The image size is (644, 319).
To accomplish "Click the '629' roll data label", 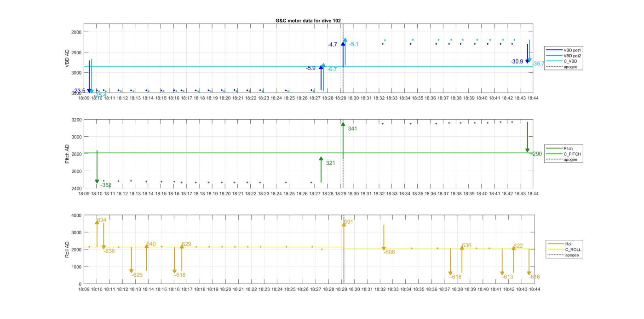I will (186, 244).
